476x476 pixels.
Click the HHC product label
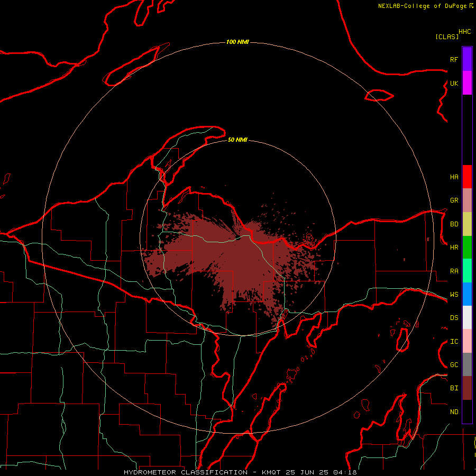pyautogui.click(x=464, y=32)
